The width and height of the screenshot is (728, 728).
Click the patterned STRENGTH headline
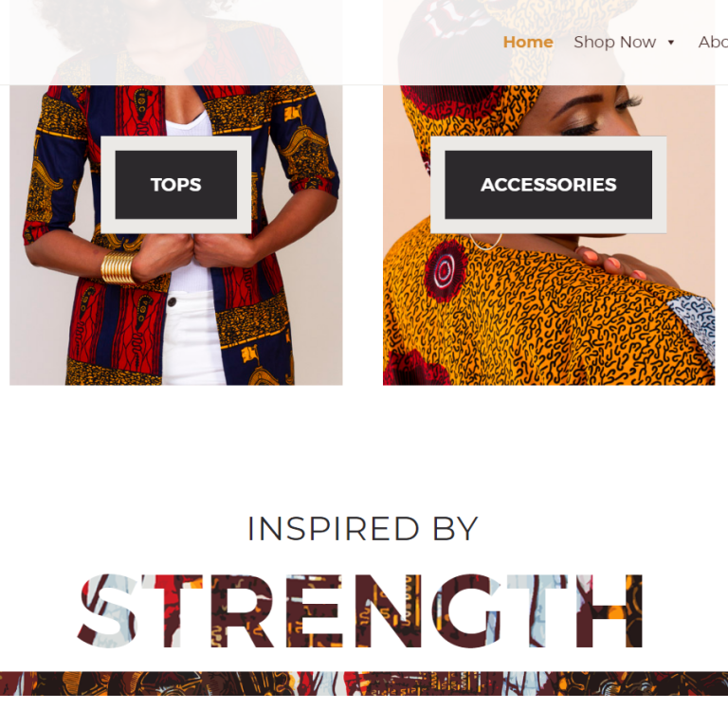pyautogui.click(x=360, y=611)
